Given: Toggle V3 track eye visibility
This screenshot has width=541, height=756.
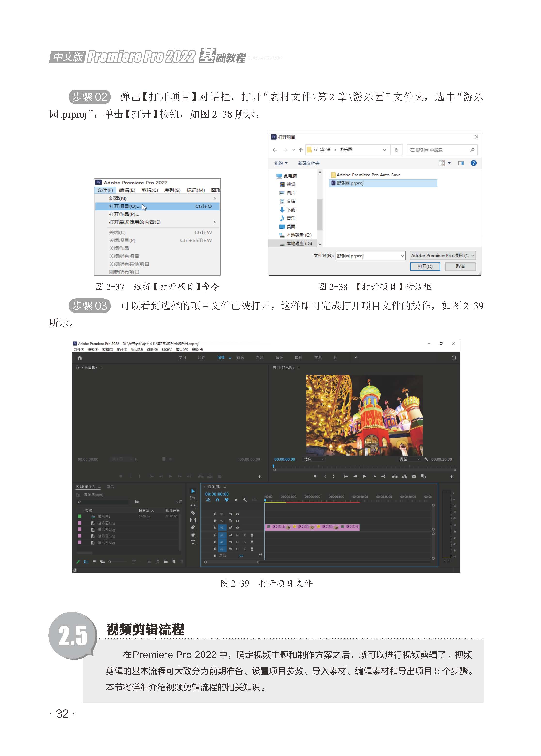Looking at the screenshot, I should point(237,514).
